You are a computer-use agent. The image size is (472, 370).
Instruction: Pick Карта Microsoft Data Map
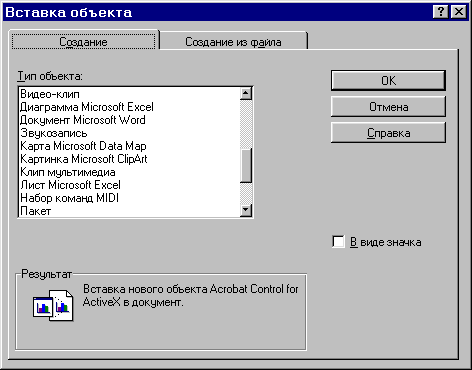tap(129, 146)
